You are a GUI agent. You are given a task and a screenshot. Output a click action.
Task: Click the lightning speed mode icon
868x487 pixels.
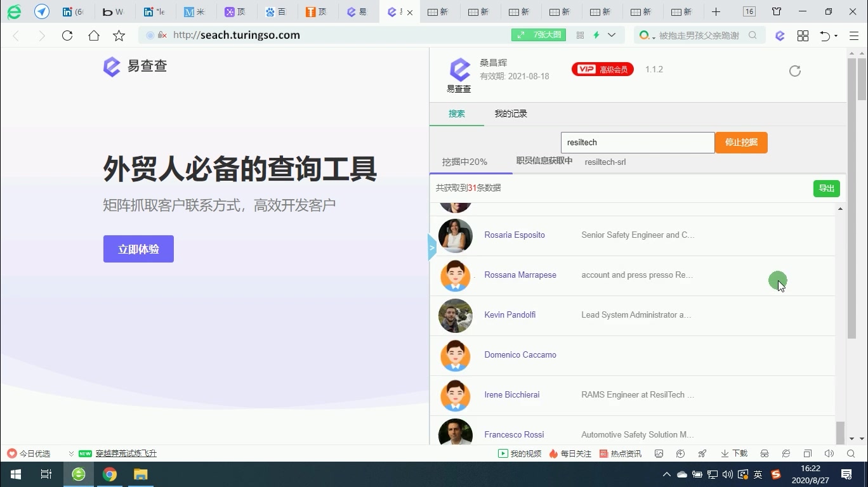coord(596,36)
